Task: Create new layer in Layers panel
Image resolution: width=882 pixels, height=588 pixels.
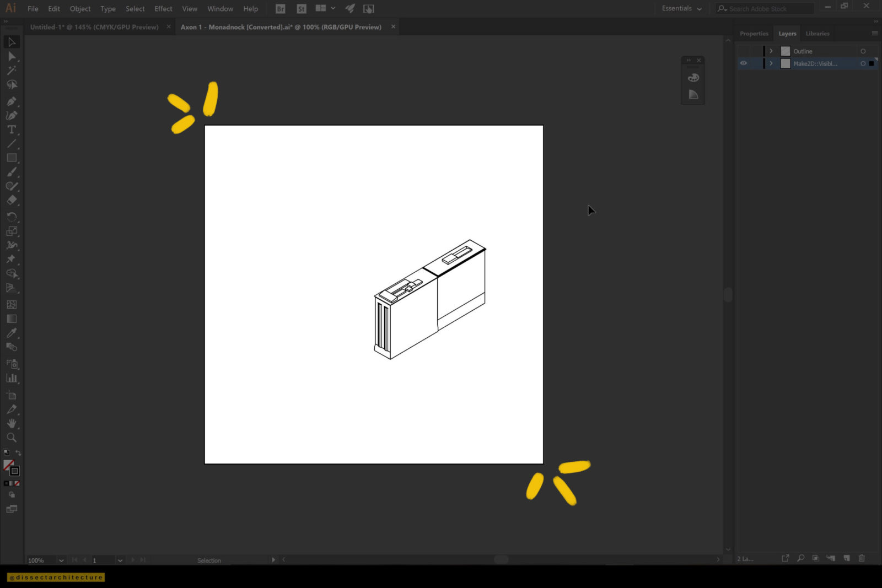Action: (x=847, y=559)
